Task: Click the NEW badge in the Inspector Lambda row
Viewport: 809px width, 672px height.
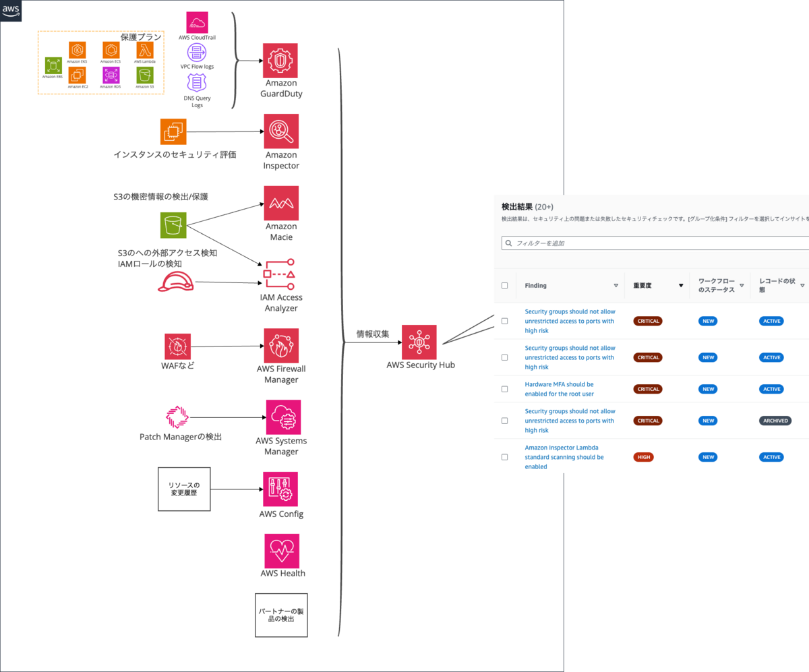Action: point(707,457)
